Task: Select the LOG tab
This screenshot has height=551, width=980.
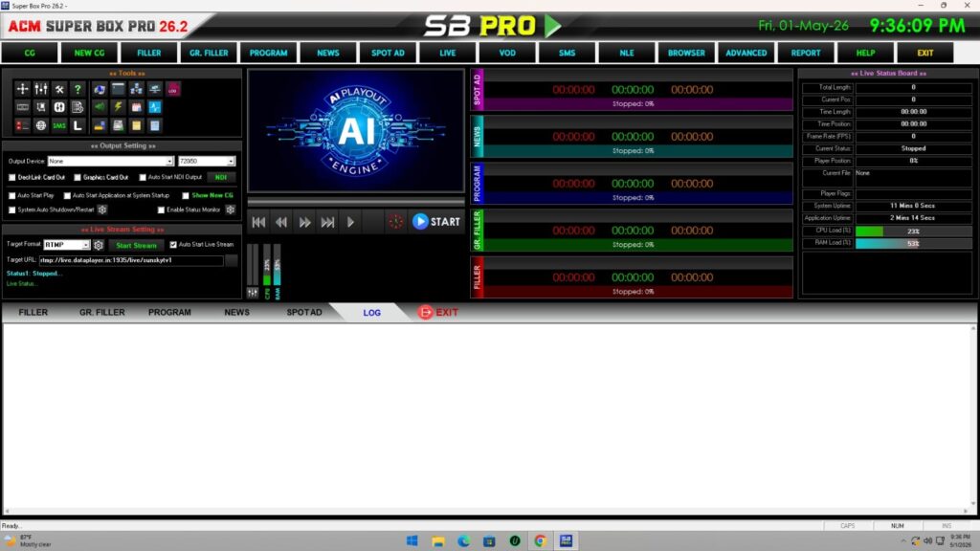Action: [372, 313]
